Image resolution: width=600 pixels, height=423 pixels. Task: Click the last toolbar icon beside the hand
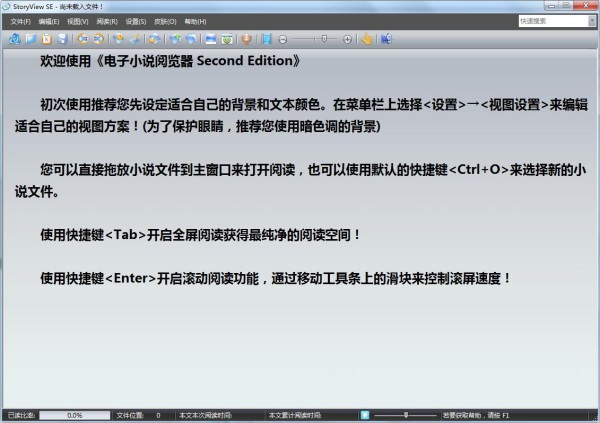click(386, 39)
